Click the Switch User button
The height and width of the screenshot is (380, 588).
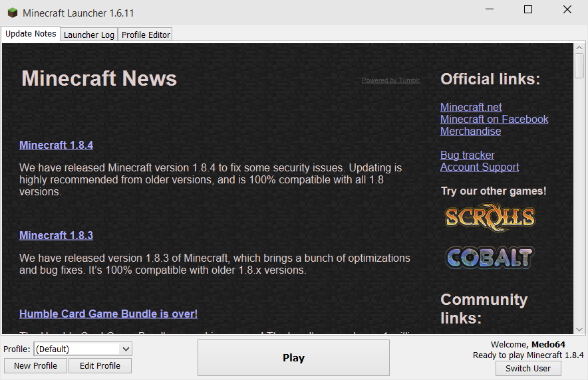tap(528, 368)
